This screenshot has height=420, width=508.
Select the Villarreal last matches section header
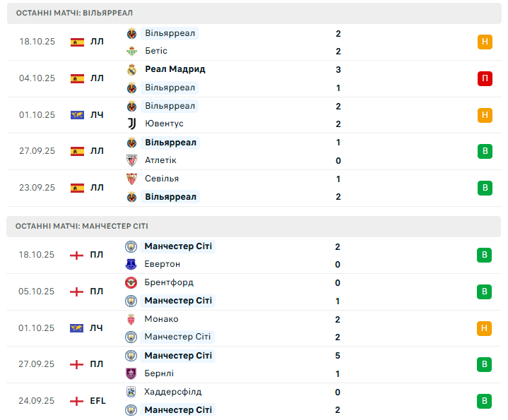click(x=74, y=13)
